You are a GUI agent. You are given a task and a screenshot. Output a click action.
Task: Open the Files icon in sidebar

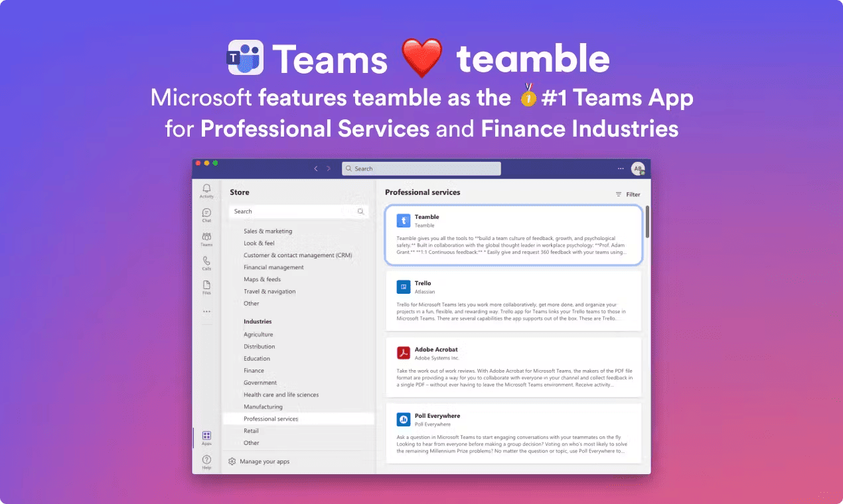coord(206,286)
